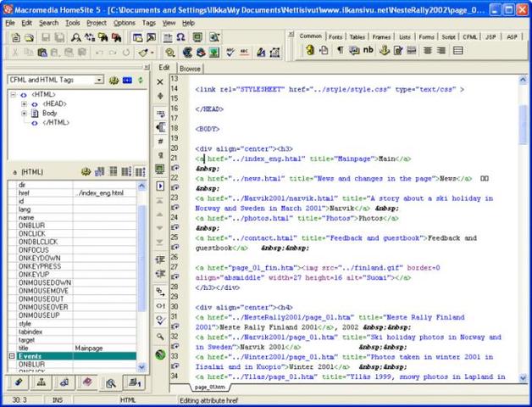This screenshot has height=407, width=532.
Task: Create a new document with the New icon
Action: tap(15, 37)
